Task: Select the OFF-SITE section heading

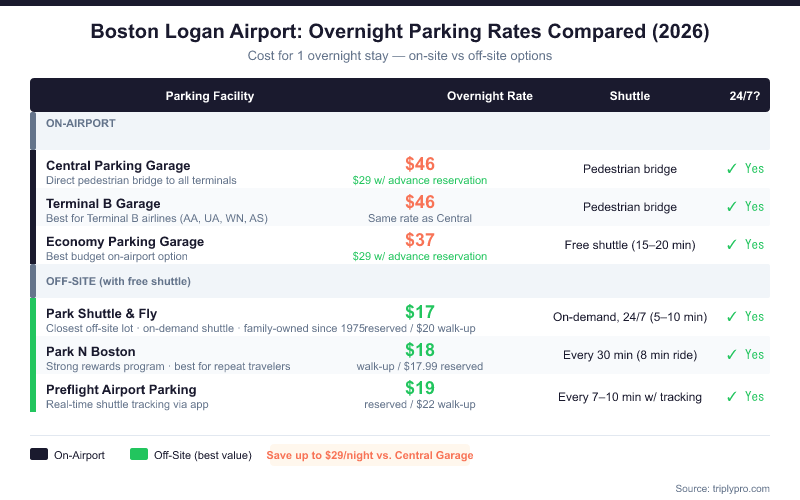Action: click(118, 281)
